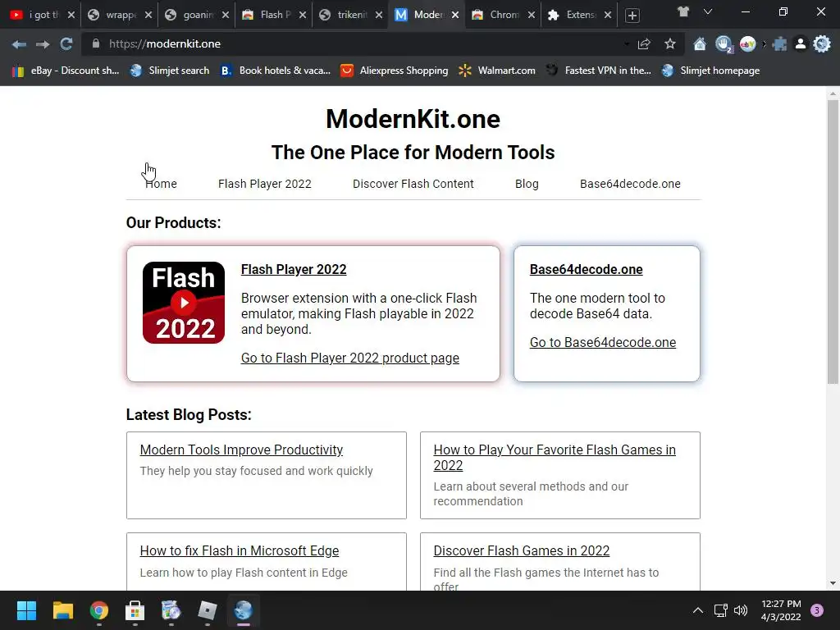Follow 'Go to Flash Player 2022 product page'
This screenshot has width=840, height=630.
click(349, 358)
